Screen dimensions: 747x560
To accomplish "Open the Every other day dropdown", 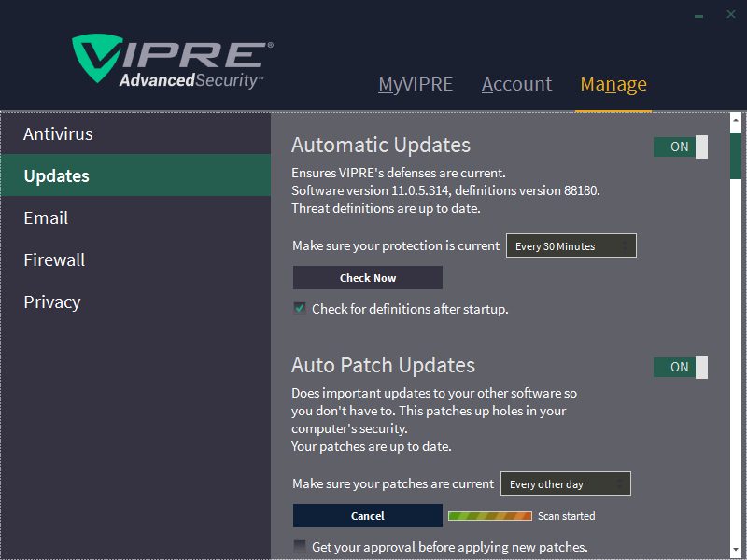I will coord(566,483).
